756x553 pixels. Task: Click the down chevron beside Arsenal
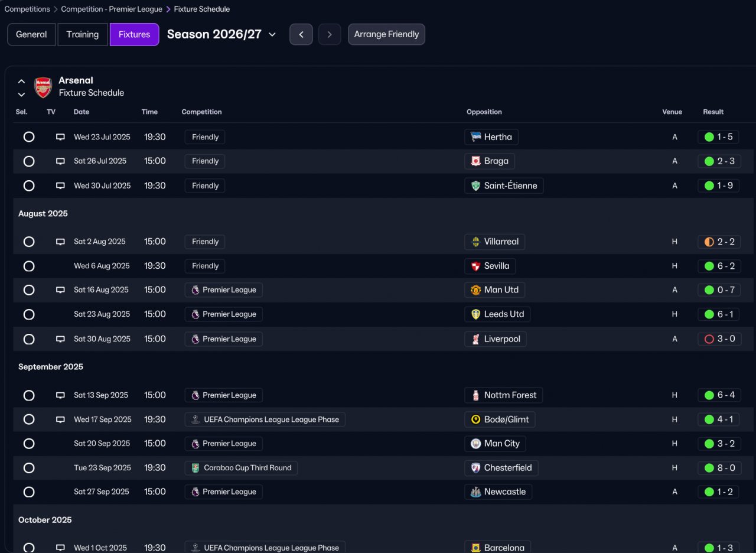[21, 95]
